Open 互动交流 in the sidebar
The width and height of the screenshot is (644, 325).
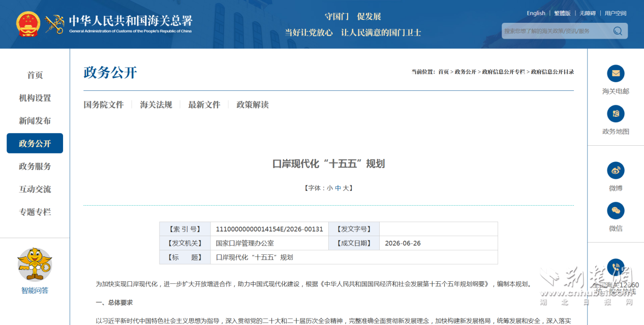[35, 189]
